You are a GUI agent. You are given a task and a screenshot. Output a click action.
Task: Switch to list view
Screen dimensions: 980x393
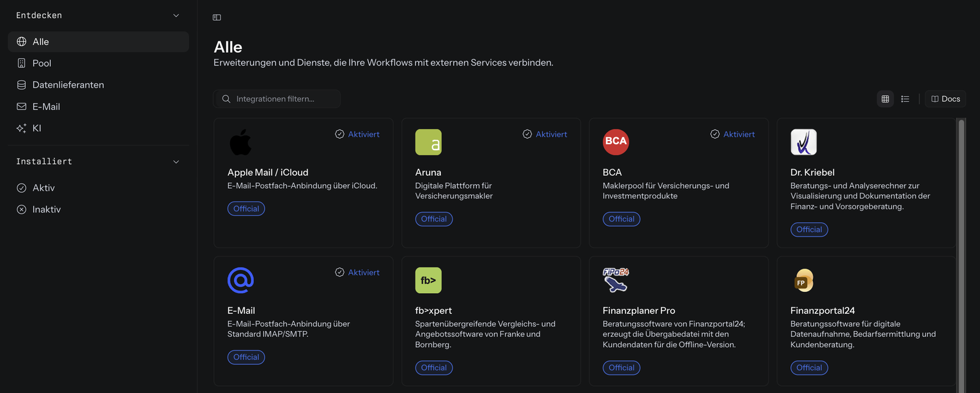pos(905,99)
